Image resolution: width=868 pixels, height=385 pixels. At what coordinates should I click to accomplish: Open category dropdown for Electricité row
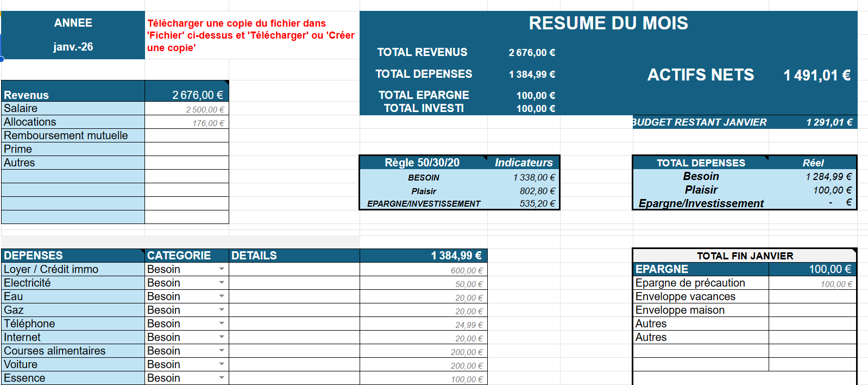coord(222,283)
